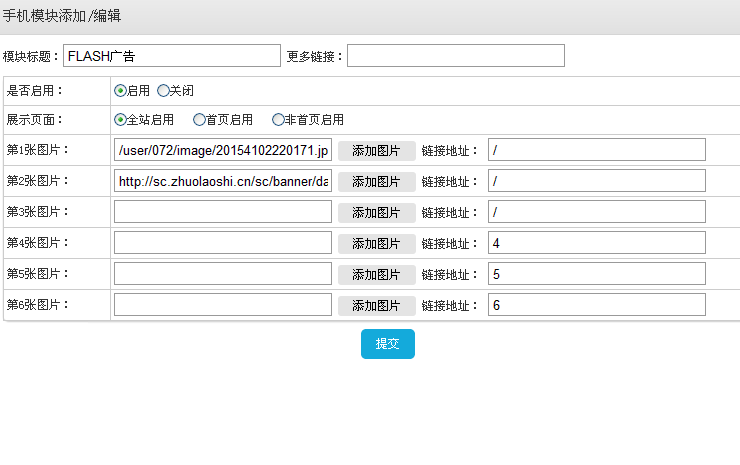
Task: Click 添加图片 for the 第5张图片 row
Action: point(376,275)
